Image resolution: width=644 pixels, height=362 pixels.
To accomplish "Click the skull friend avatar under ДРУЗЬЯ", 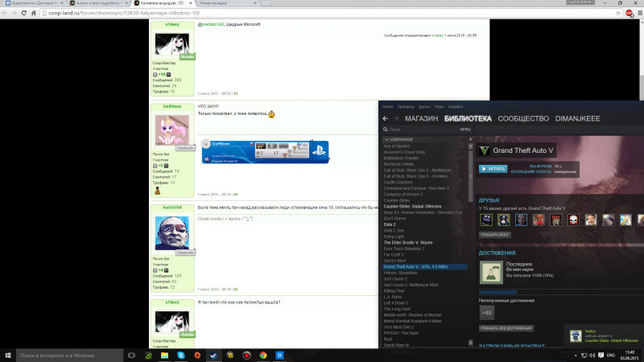I will click(x=573, y=220).
